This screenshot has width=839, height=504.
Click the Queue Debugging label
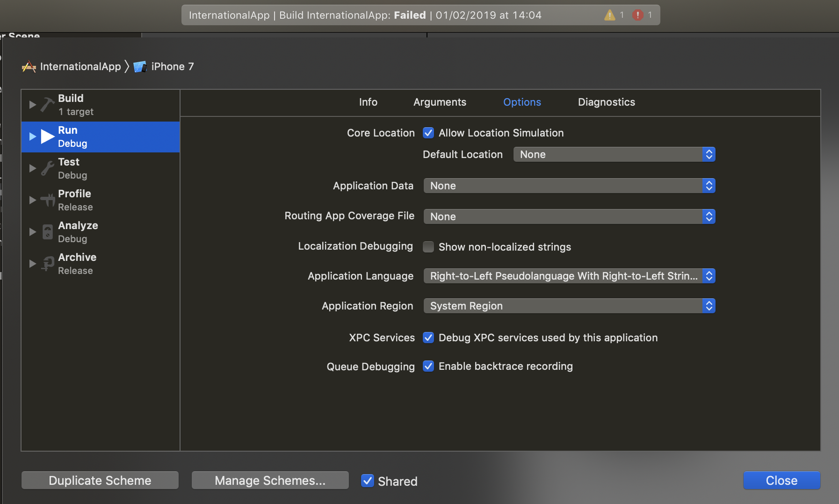point(370,367)
